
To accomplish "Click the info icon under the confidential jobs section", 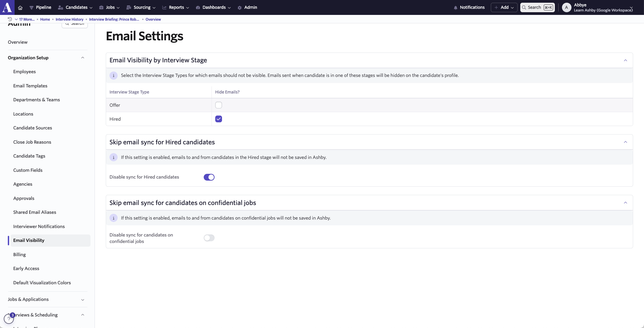I will point(114,218).
